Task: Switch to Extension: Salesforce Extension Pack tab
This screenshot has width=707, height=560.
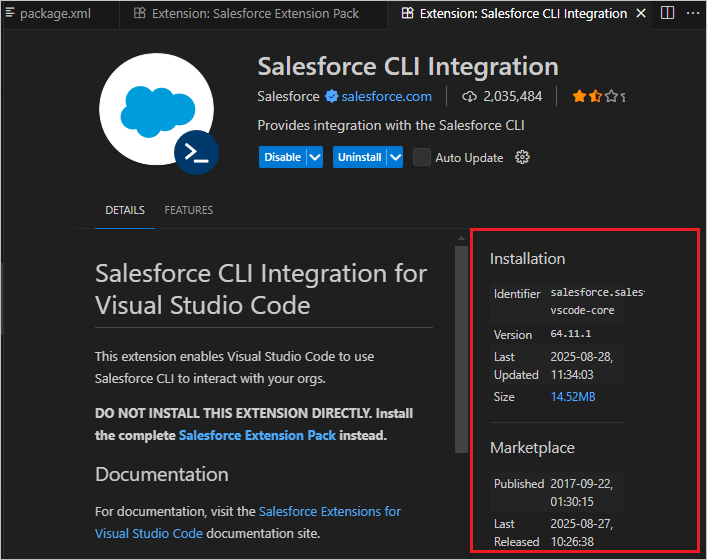Action: click(255, 14)
